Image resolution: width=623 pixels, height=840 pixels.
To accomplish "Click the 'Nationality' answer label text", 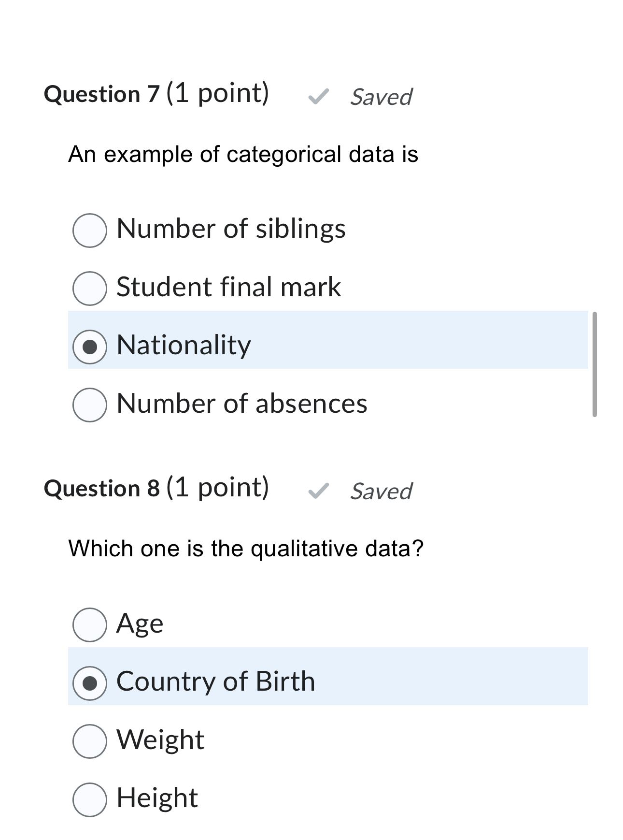I will coord(184,345).
